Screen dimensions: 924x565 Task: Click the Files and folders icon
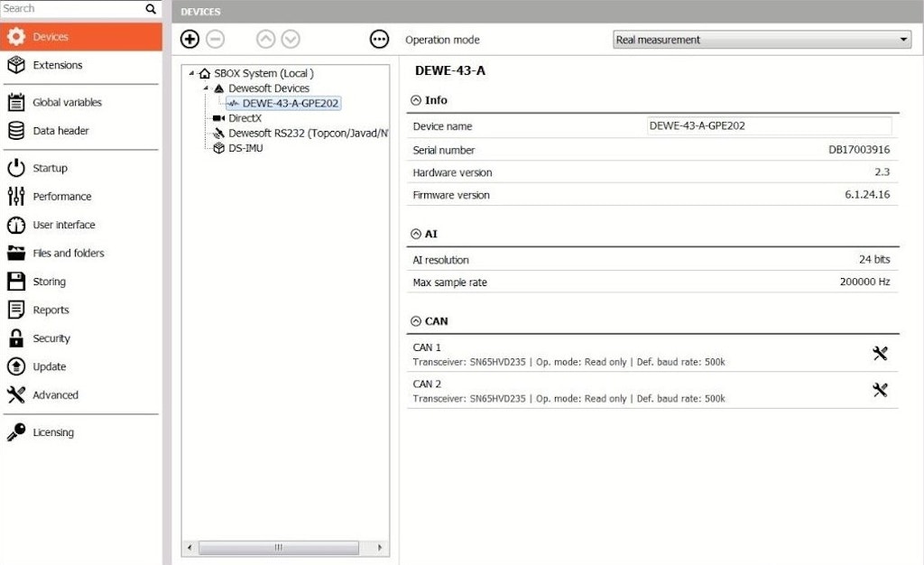[x=16, y=254]
